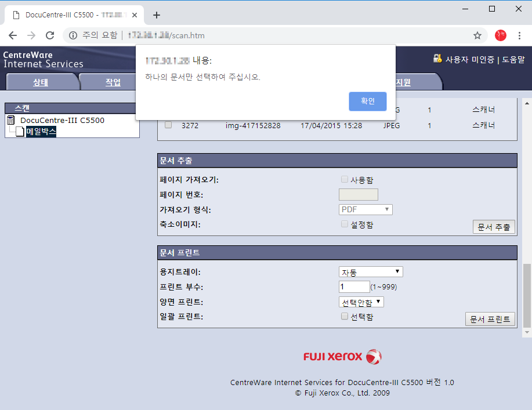532x410 pixels.
Task: Click the 스캐너 cell in row 3272
Action: [x=483, y=125]
